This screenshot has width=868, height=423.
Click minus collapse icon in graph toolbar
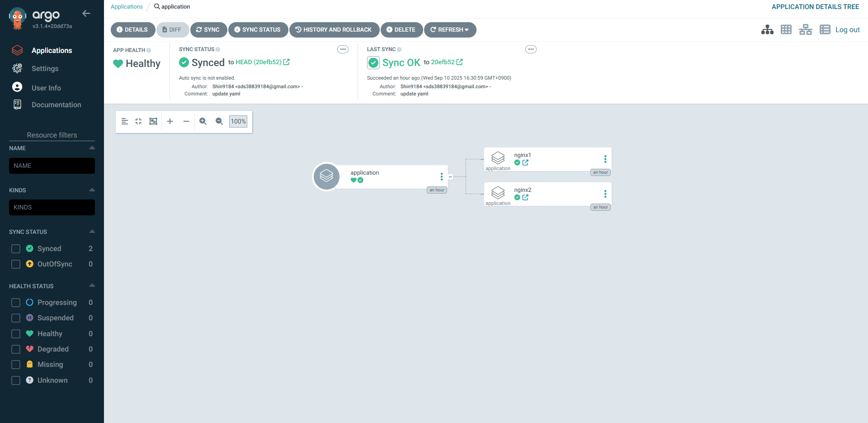pos(186,121)
